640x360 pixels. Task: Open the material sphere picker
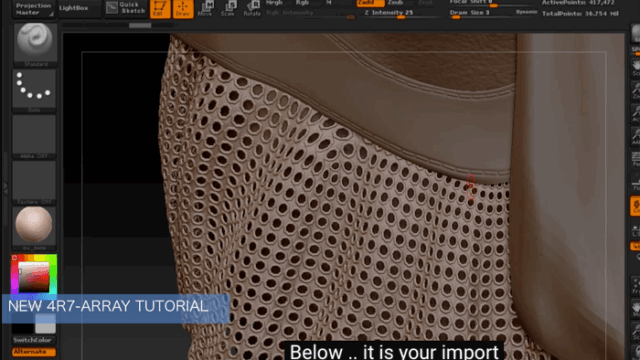(34, 228)
